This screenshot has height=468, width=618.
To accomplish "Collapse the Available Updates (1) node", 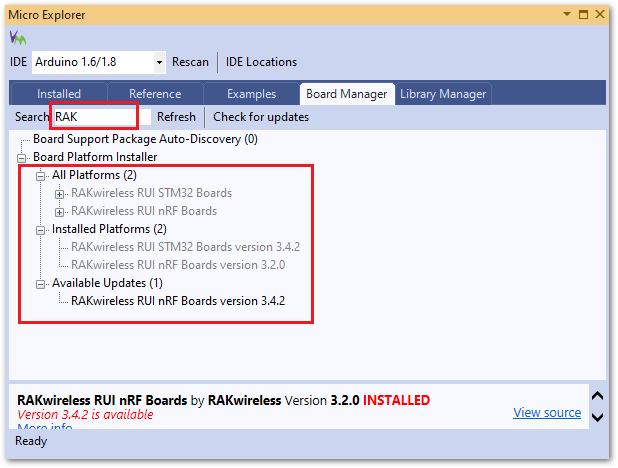I will (x=41, y=284).
